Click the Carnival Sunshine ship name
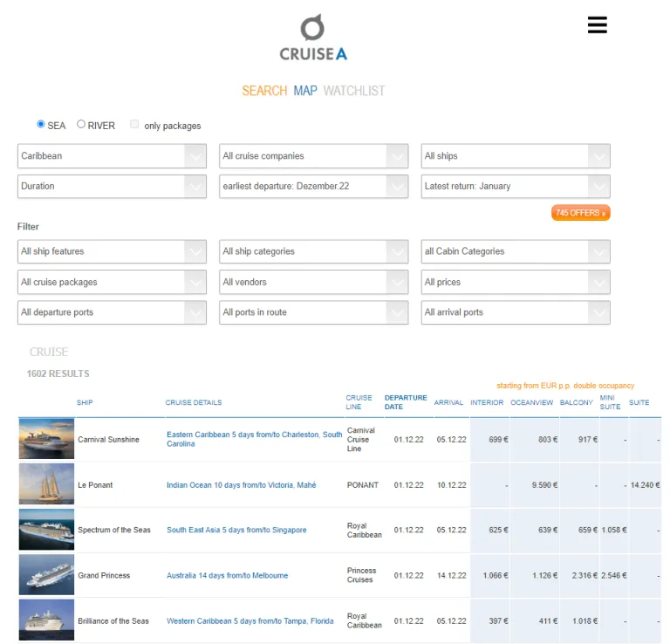670x644 pixels. point(108,440)
